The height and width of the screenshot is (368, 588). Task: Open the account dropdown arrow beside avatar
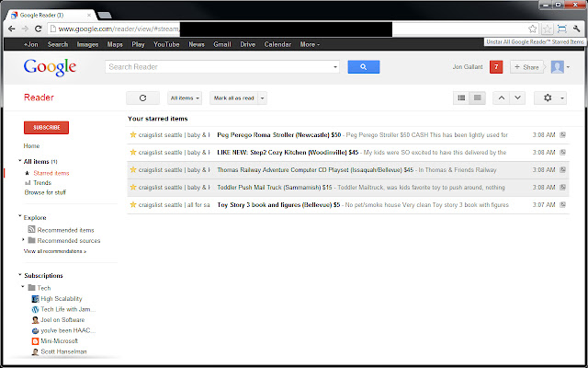[x=568, y=67]
